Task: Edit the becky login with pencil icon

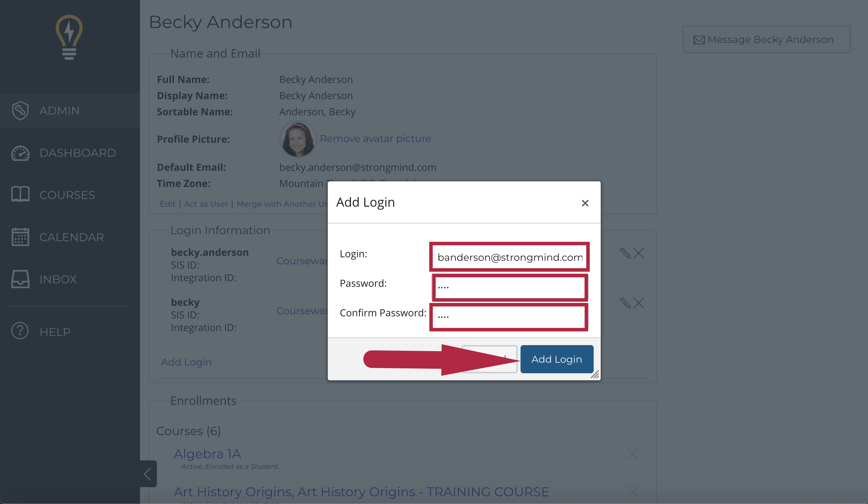Action: click(x=625, y=303)
